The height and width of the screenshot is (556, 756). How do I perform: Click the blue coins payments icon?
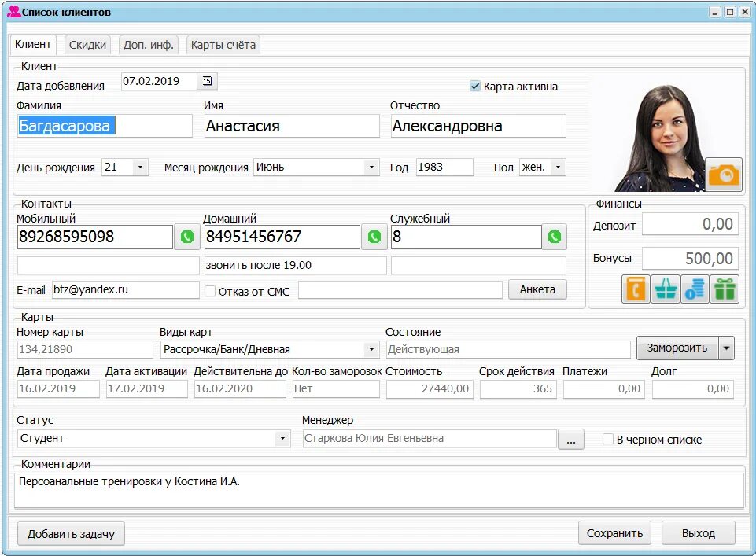pyautogui.click(x=695, y=289)
